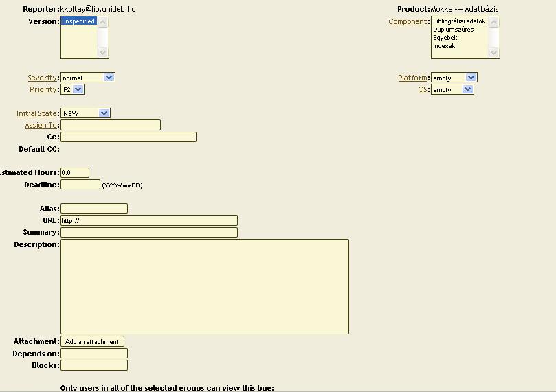Screen dimensions: 556x392
Task: Select 'Bibliográfiai adatok' component
Action: tap(458, 21)
